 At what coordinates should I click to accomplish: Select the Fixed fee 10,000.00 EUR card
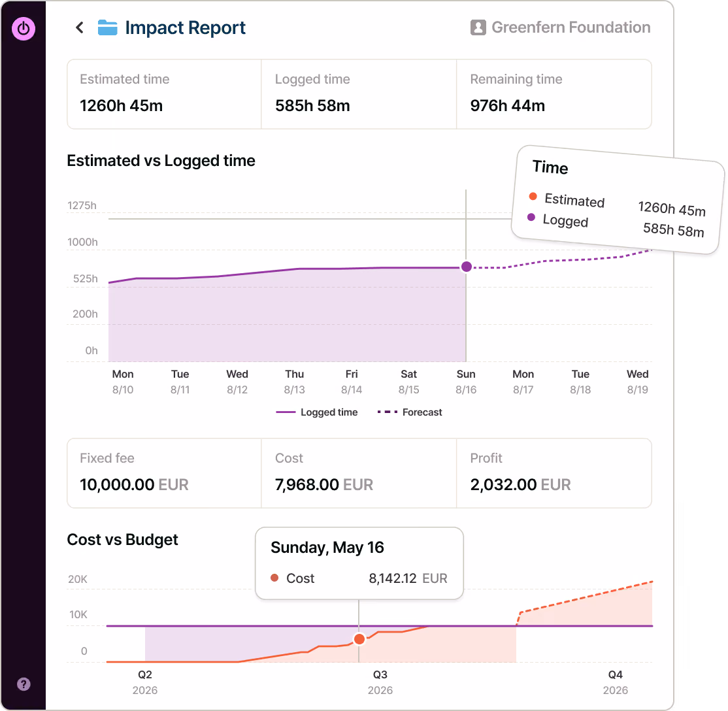click(x=165, y=473)
